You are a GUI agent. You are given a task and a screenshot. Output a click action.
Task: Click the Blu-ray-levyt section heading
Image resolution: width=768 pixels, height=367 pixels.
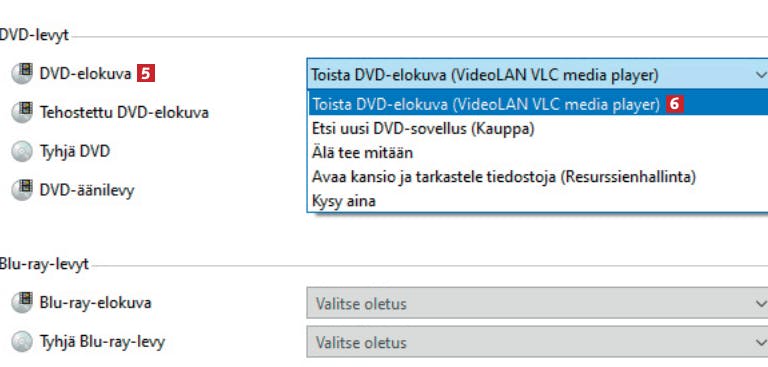click(x=44, y=264)
